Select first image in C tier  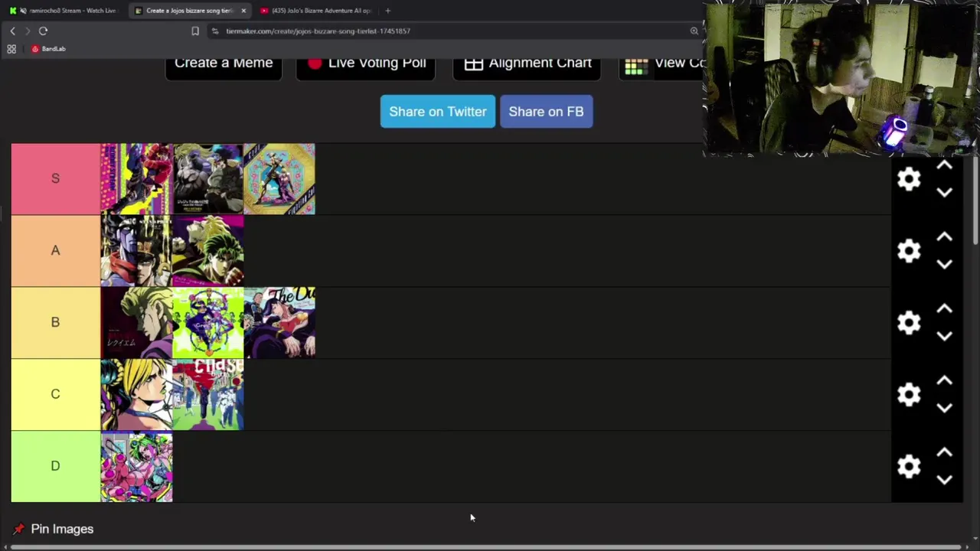[136, 395]
